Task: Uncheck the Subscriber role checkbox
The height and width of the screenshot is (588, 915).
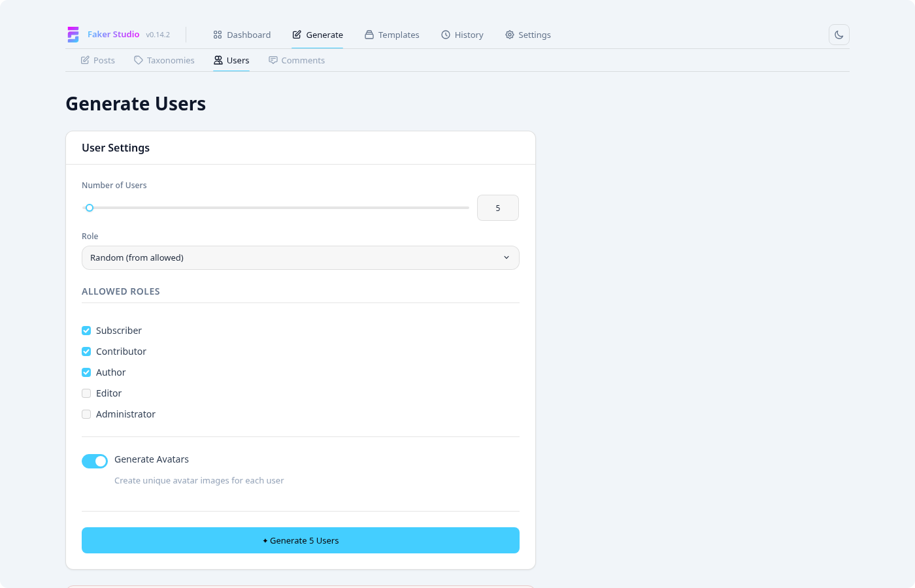Action: click(86, 331)
